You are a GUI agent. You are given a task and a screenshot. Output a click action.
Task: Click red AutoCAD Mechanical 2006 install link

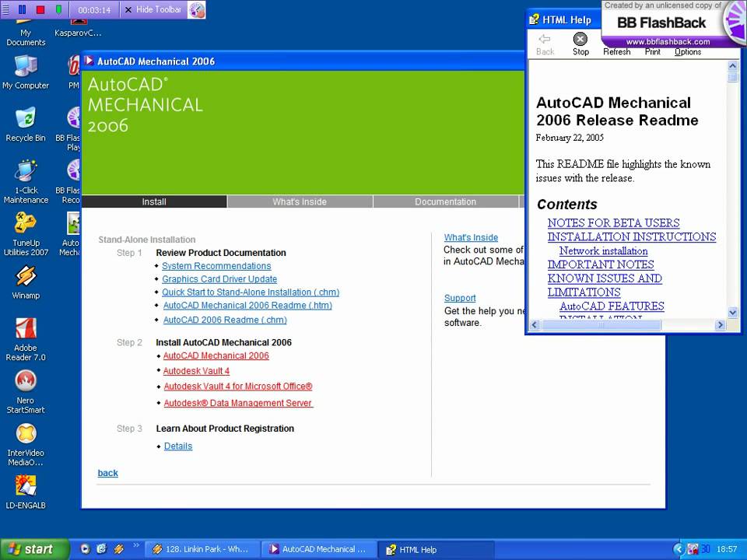click(x=216, y=355)
